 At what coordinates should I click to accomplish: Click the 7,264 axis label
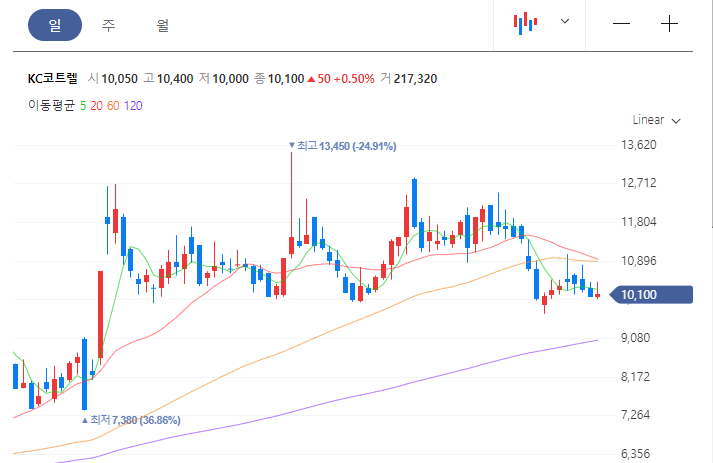(635, 415)
